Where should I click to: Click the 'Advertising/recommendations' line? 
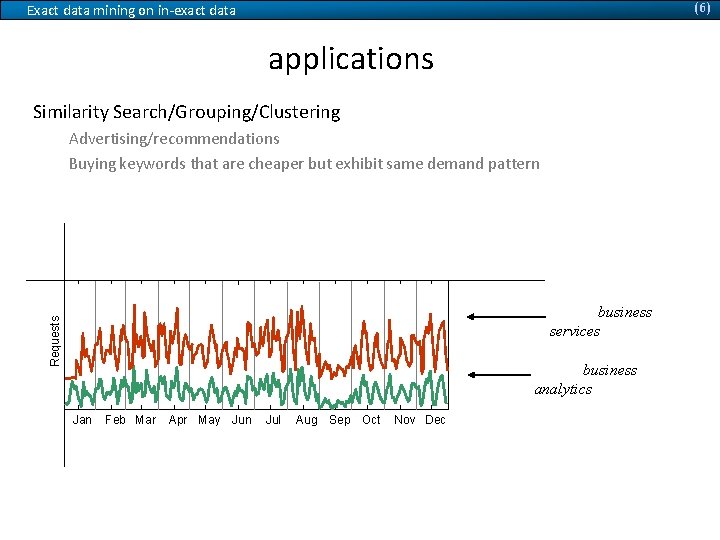point(174,139)
